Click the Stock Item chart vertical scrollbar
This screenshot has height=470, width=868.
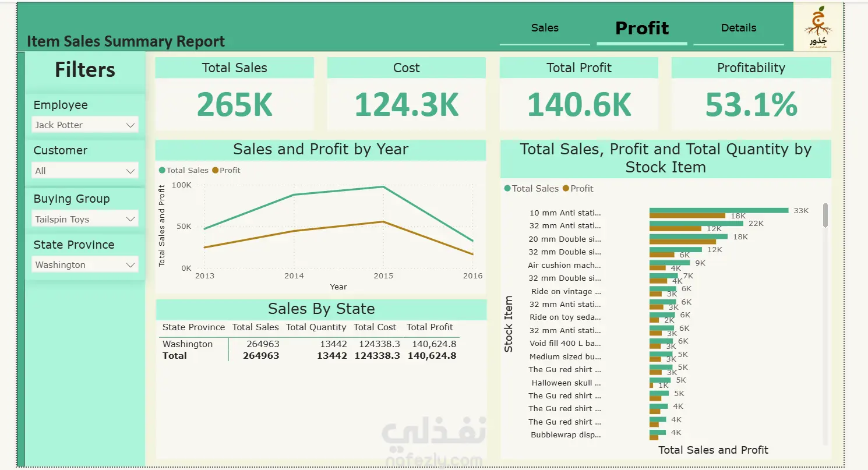825,215
